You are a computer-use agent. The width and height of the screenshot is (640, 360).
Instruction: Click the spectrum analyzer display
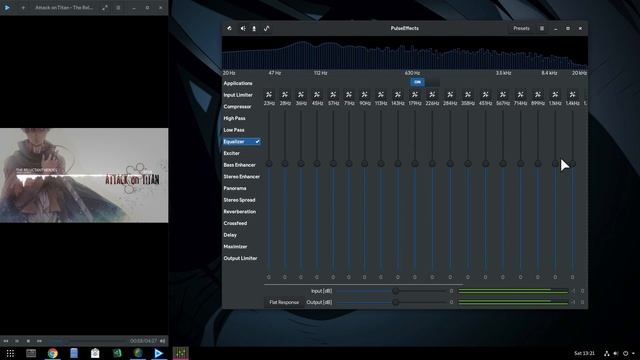pos(404,53)
